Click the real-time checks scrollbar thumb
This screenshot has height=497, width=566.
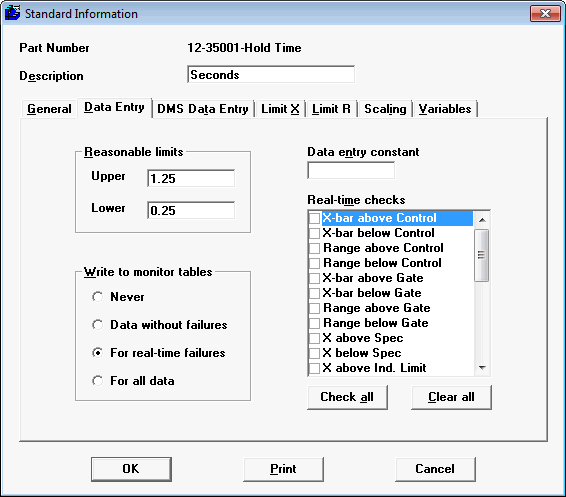[x=482, y=255]
